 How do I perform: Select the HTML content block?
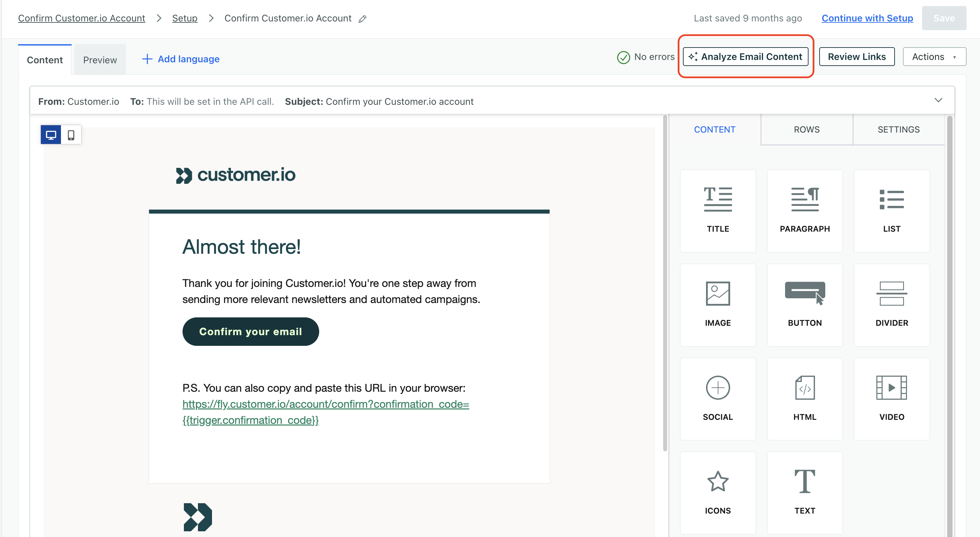(x=804, y=399)
